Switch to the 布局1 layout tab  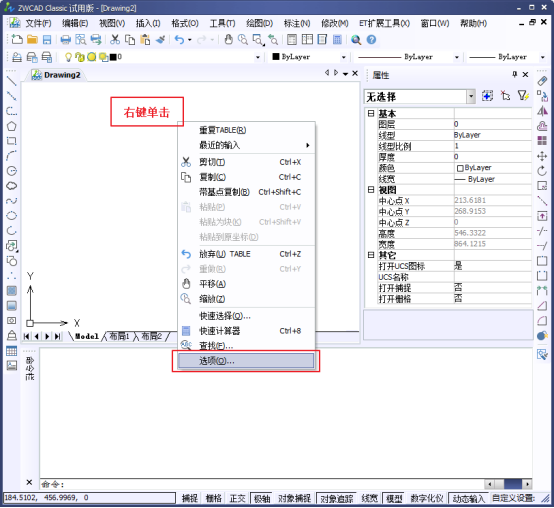coord(119,336)
